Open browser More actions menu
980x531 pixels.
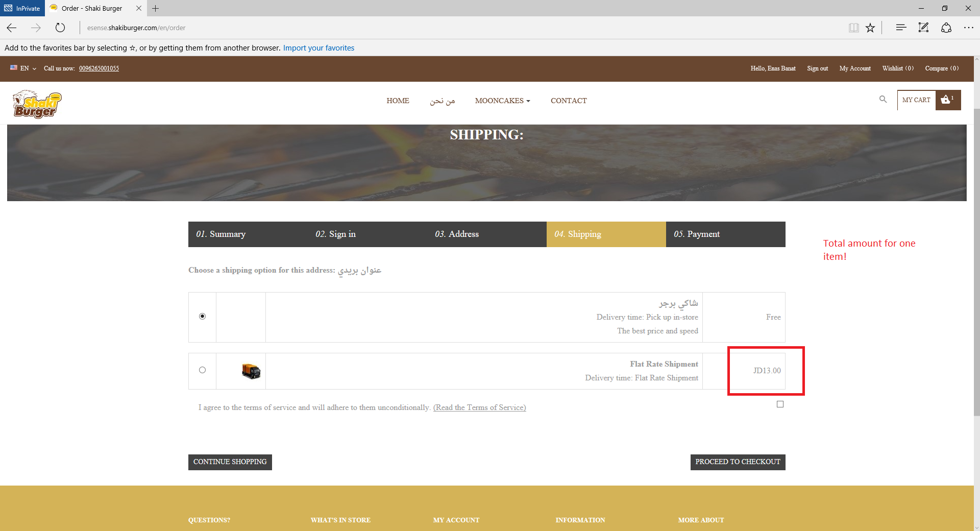968,28
